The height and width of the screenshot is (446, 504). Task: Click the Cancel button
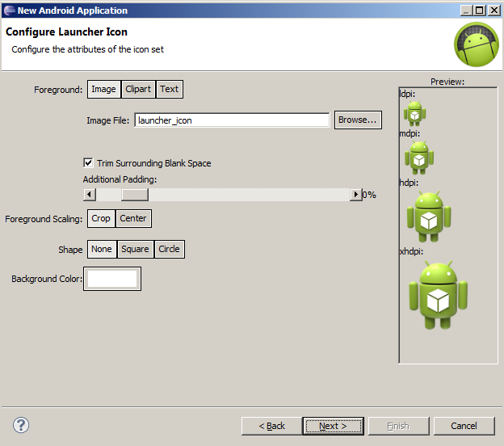tap(464, 426)
